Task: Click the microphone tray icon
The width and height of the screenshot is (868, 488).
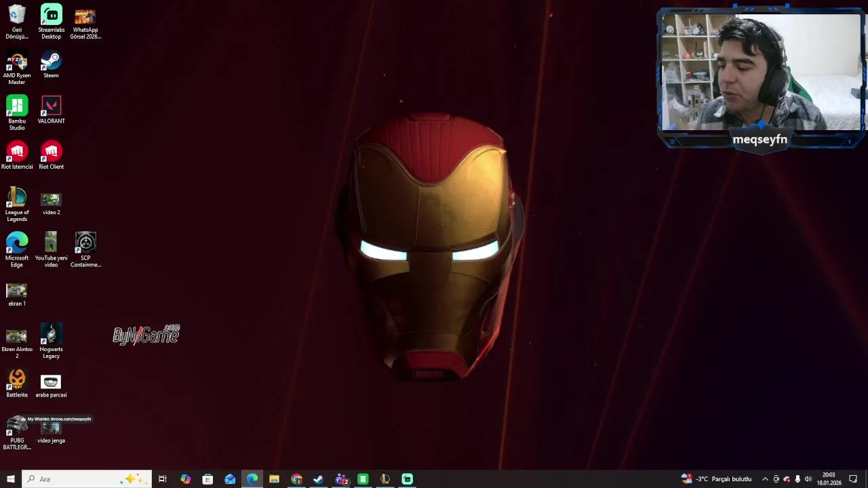Action: click(x=797, y=479)
